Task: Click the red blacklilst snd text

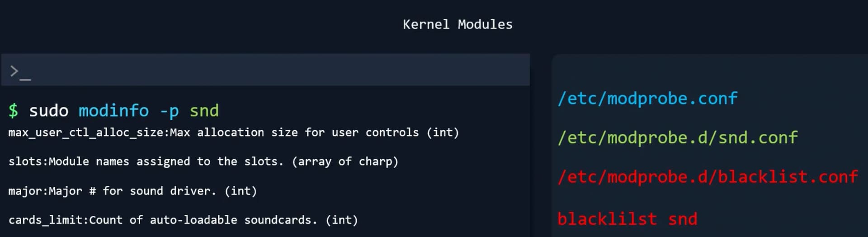Action: 627,219
